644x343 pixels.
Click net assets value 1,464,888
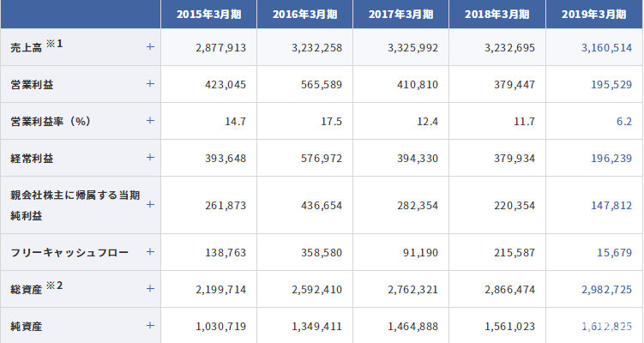pos(413,327)
